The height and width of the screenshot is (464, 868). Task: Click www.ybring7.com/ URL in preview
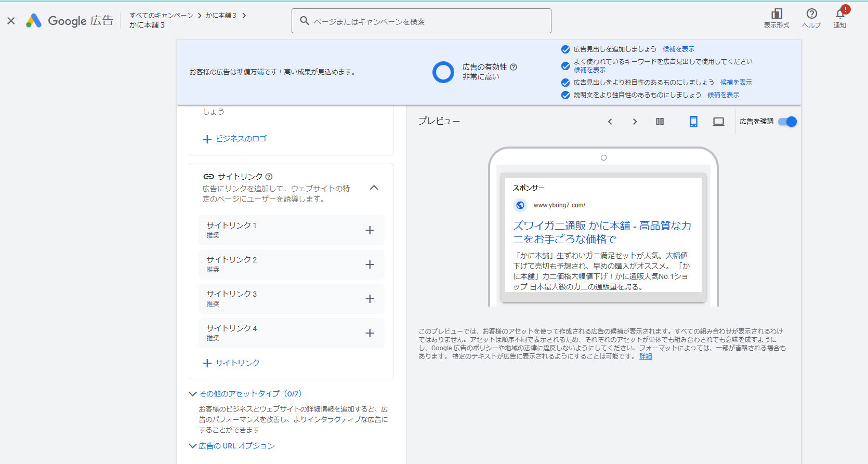coord(559,205)
